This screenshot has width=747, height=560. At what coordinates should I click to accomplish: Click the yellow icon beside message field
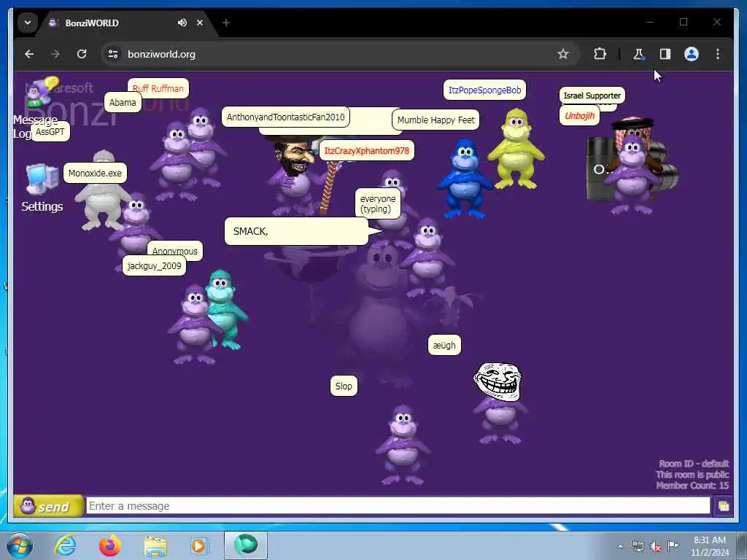point(723,506)
